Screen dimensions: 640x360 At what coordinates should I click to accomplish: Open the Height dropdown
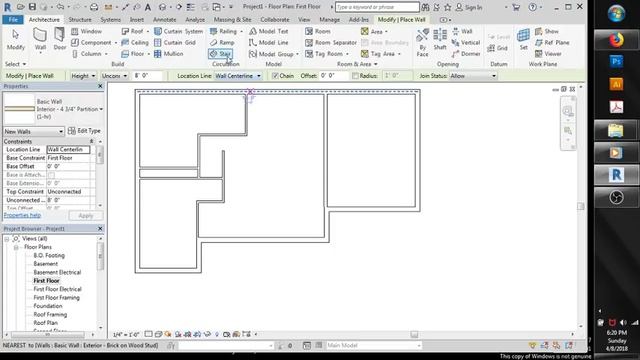(83, 76)
